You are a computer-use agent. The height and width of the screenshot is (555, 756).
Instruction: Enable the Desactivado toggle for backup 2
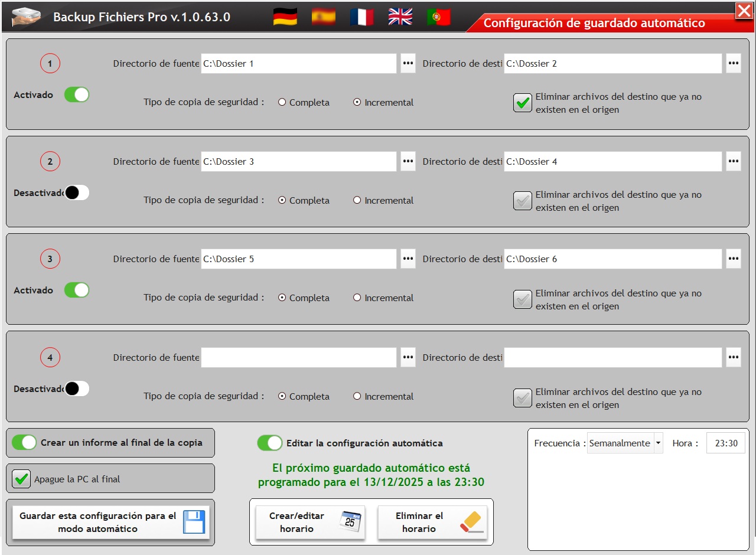pos(77,192)
